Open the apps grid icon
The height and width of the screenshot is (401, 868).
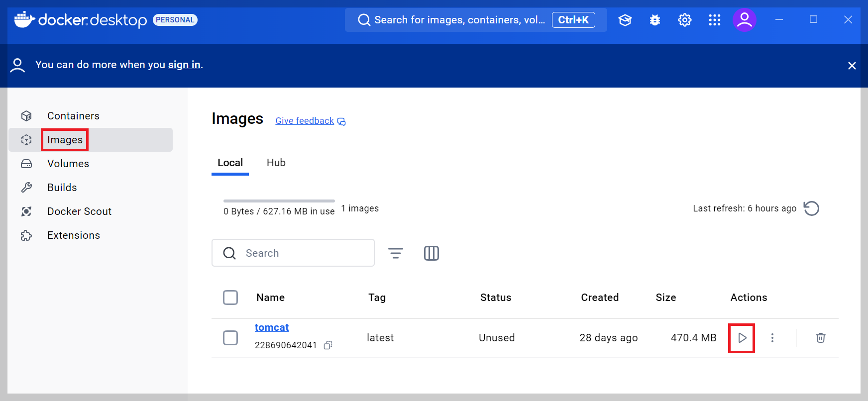pos(715,20)
